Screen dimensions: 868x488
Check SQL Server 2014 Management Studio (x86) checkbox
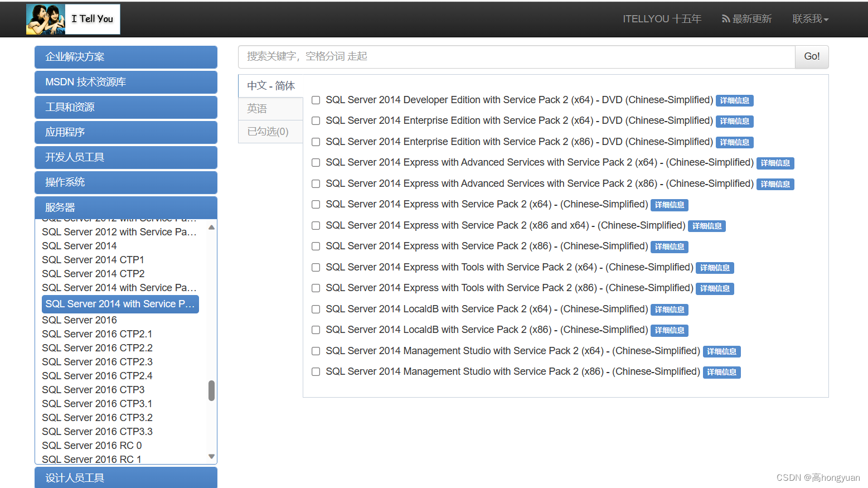coord(316,371)
